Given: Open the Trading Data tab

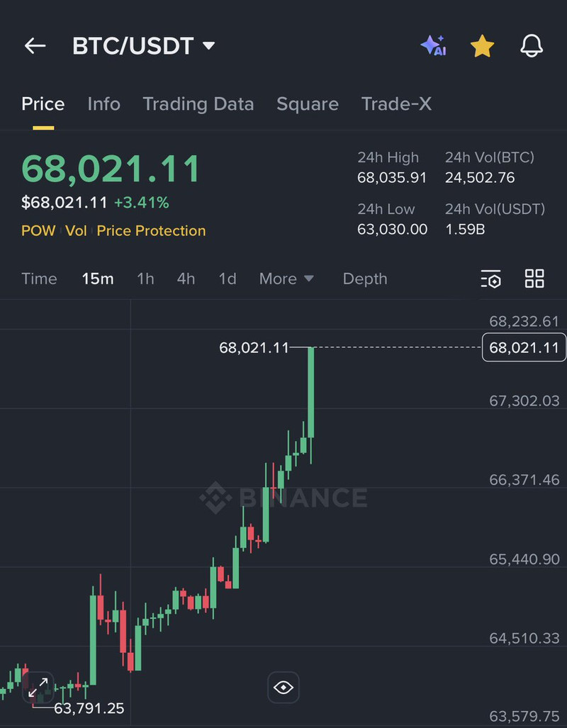Looking at the screenshot, I should (x=198, y=104).
